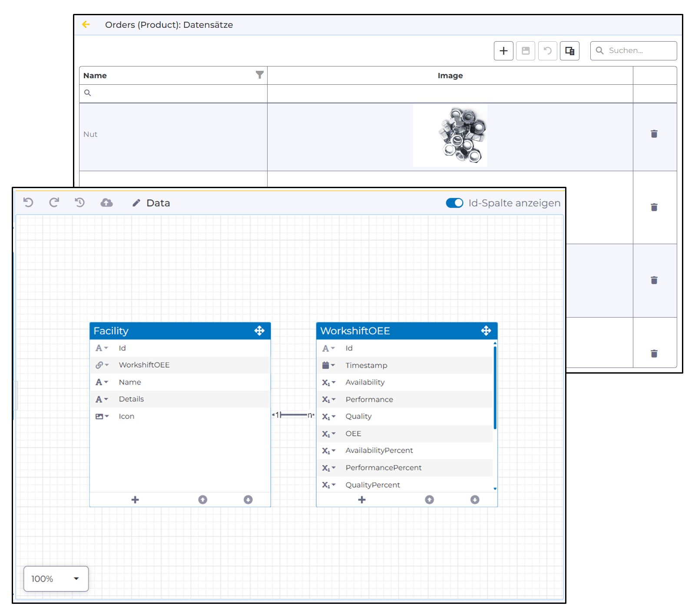
Task: Click the cloud upload icon
Action: click(106, 202)
